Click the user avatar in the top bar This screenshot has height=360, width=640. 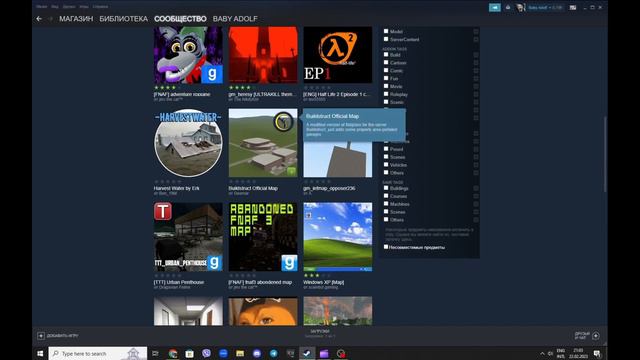(x=520, y=7)
